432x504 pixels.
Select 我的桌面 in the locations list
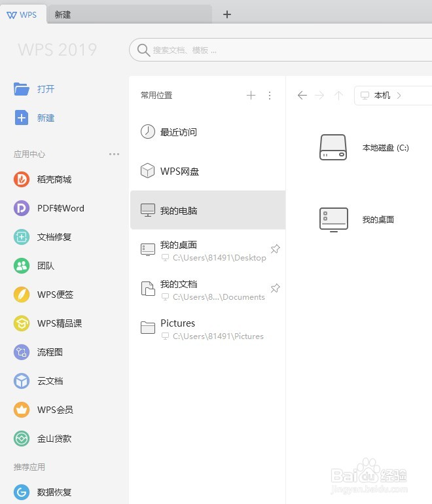point(207,250)
